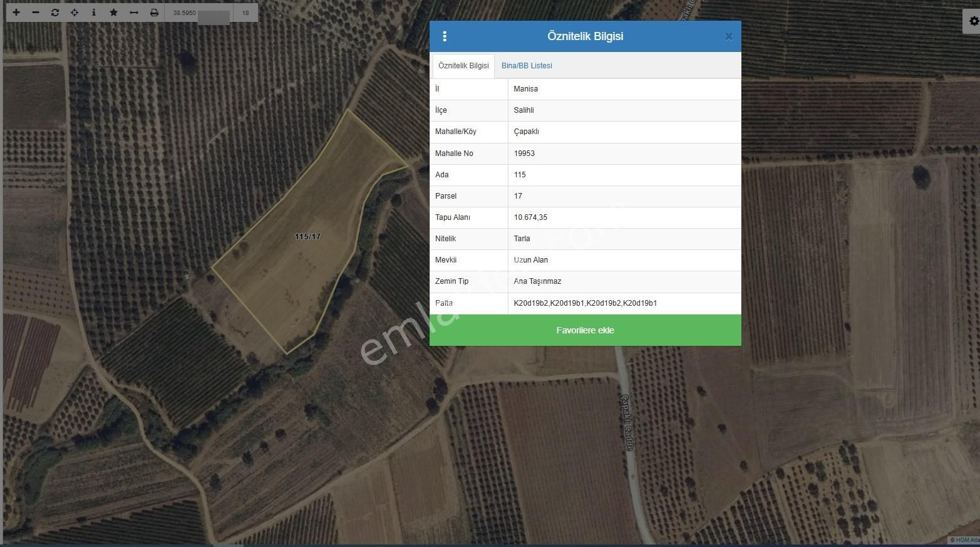Click the zoom in plus icon
This screenshot has height=547, width=980.
coord(16,13)
